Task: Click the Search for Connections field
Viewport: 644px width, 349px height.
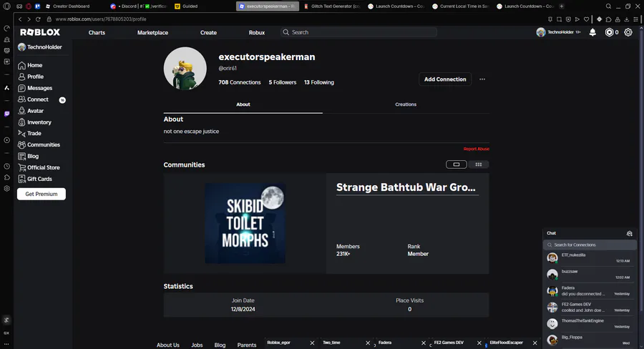Action: pos(590,245)
